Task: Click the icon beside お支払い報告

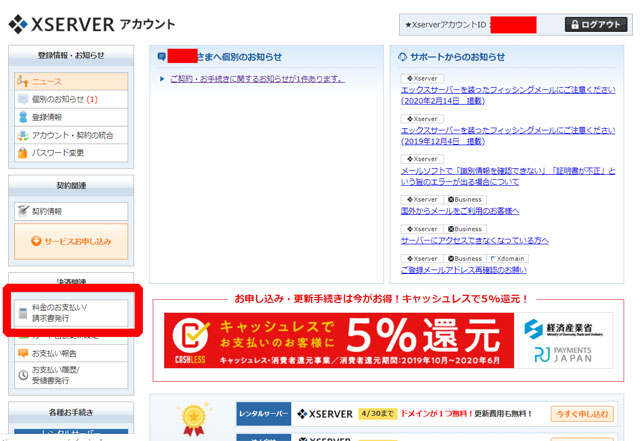Action: pos(24,353)
